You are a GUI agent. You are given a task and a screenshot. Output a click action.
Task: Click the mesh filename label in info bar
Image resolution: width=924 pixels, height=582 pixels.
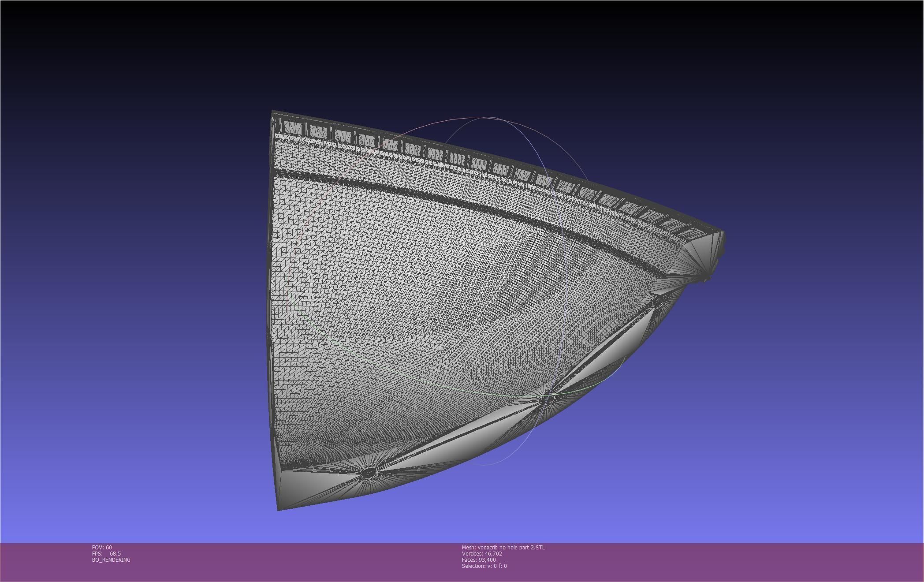click(x=503, y=548)
